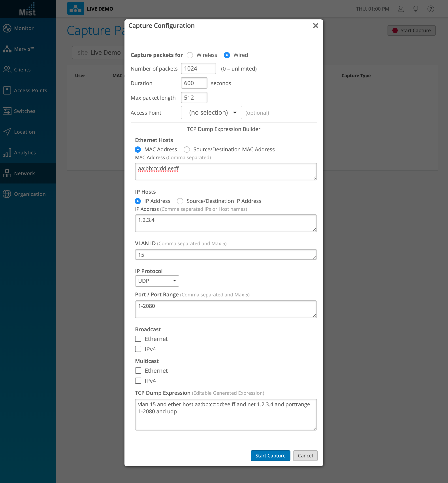Image resolution: width=448 pixels, height=483 pixels.
Task: Click the Monitor pulse icon in sidebar
Action: [7, 28]
